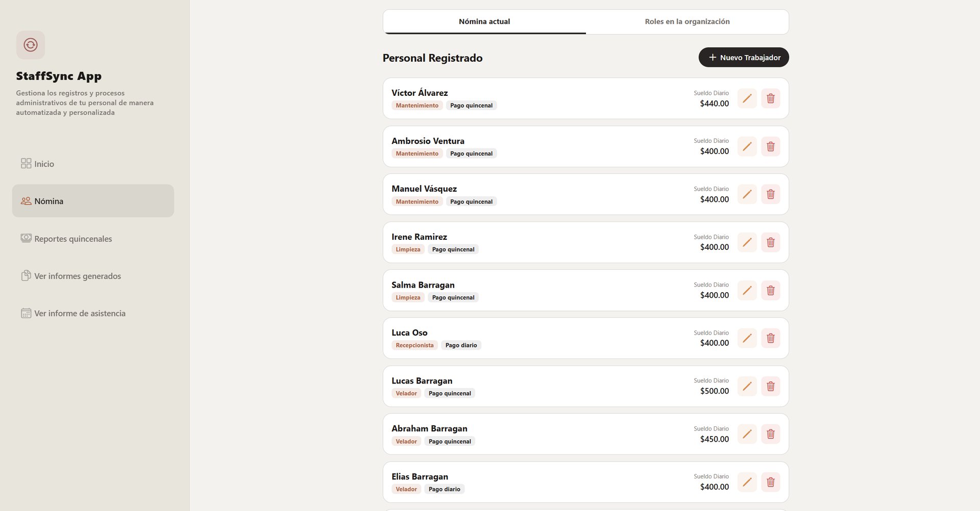Open Ver informes generados page

(x=78, y=276)
